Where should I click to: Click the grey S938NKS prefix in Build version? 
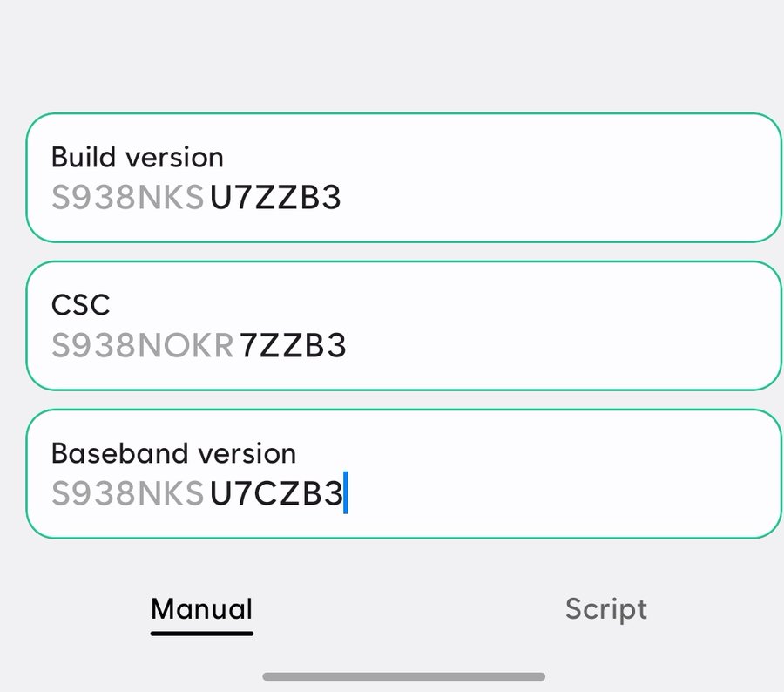(127, 199)
